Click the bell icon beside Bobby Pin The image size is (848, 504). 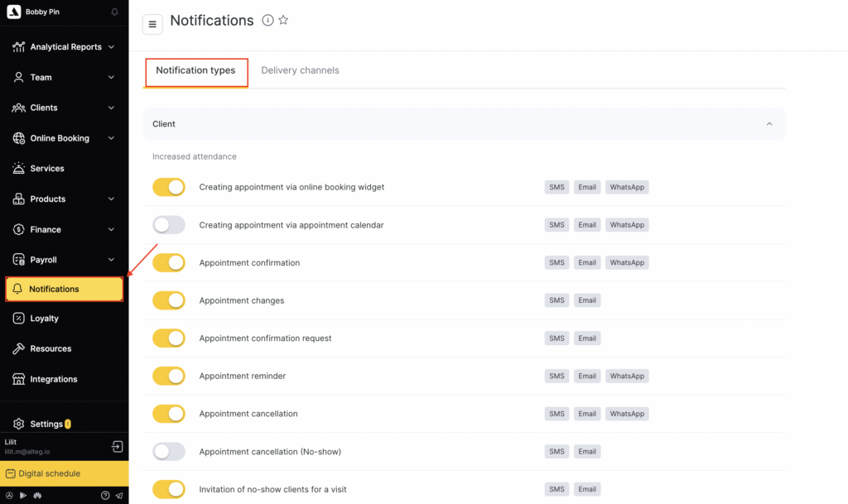pos(114,12)
